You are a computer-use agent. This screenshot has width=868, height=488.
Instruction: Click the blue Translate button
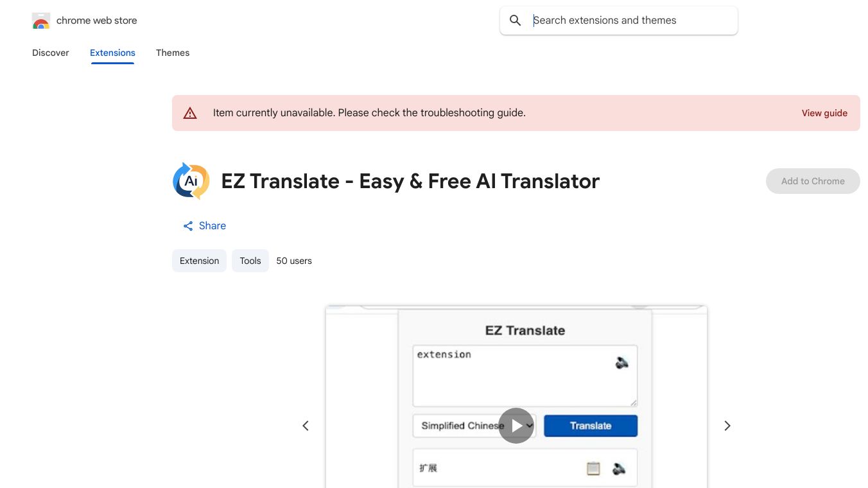click(x=591, y=426)
